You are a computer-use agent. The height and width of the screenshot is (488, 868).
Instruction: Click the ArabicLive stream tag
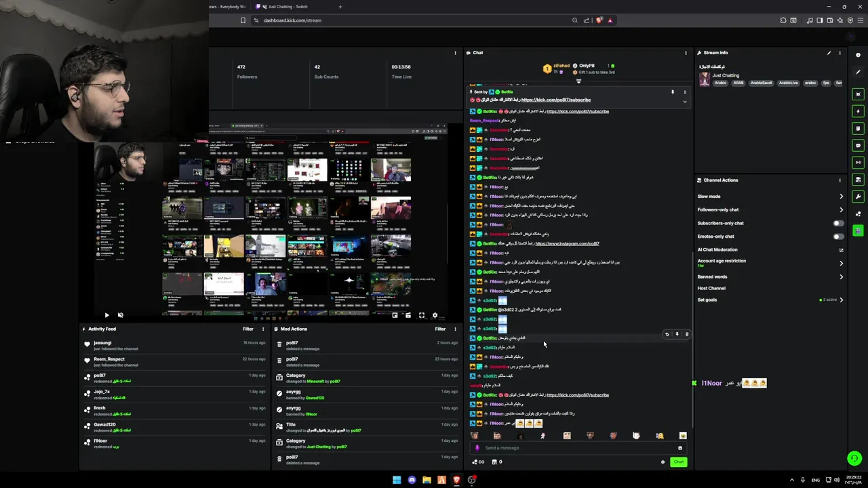[x=788, y=83]
